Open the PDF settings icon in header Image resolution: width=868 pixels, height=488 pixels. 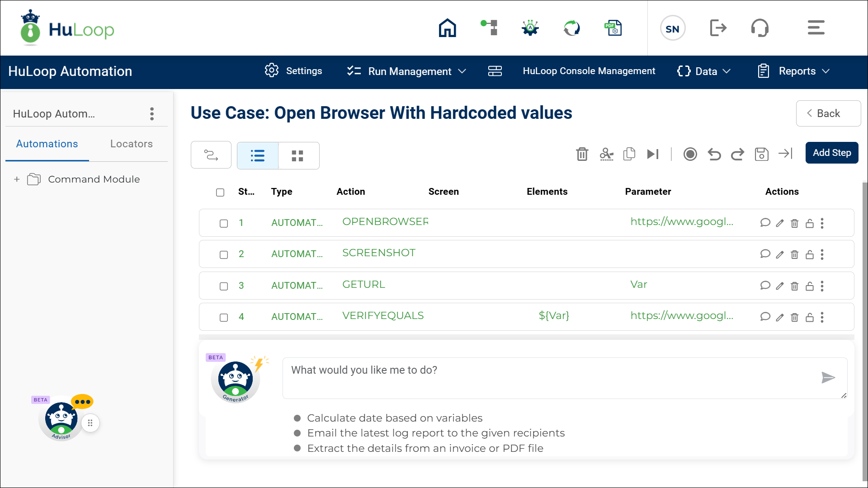point(613,28)
